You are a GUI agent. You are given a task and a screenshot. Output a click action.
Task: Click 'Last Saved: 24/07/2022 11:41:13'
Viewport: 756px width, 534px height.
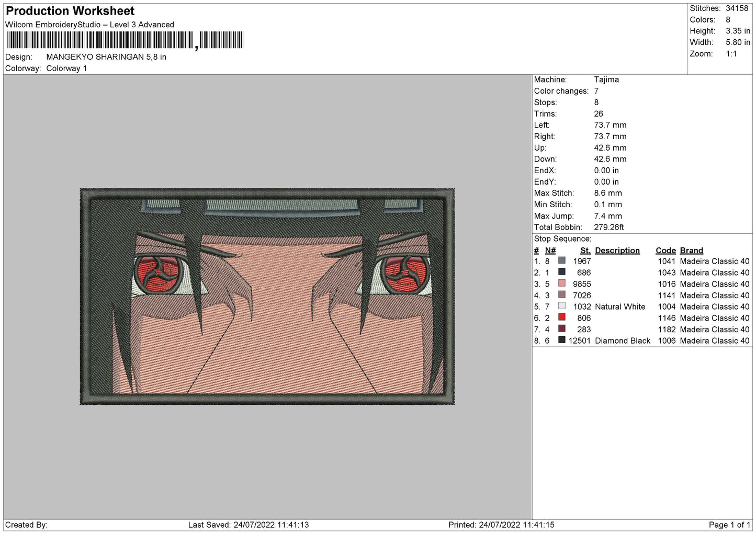pyautogui.click(x=249, y=525)
